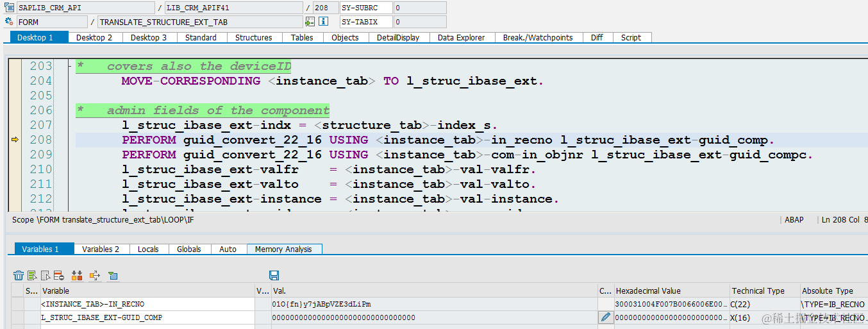Open the Locals tab

[148, 249]
